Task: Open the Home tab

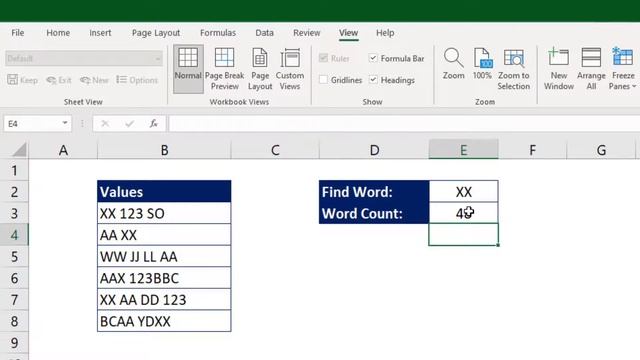Action: [x=58, y=33]
